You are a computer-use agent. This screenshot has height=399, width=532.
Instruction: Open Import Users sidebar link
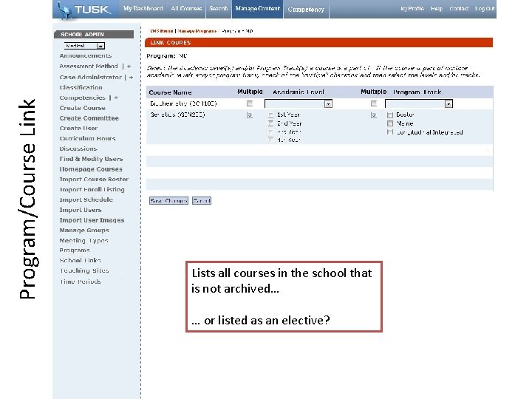point(81,209)
